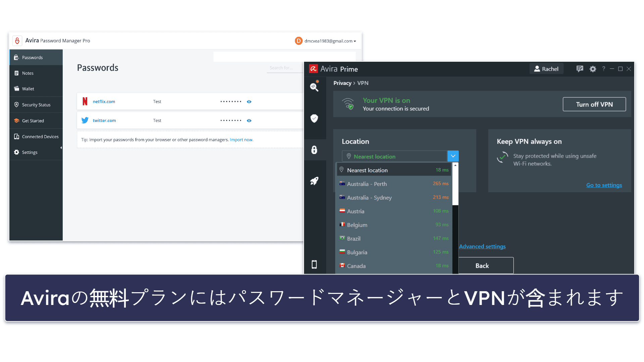
Task: Click the scroll up arrow of location list
Action: point(455,165)
